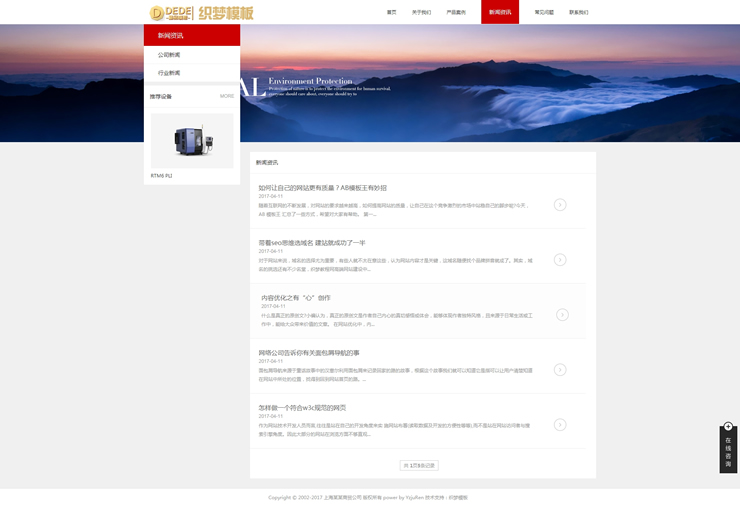740x505 pixels.
Task: Click MORE next to 推荐设备
Action: (227, 96)
